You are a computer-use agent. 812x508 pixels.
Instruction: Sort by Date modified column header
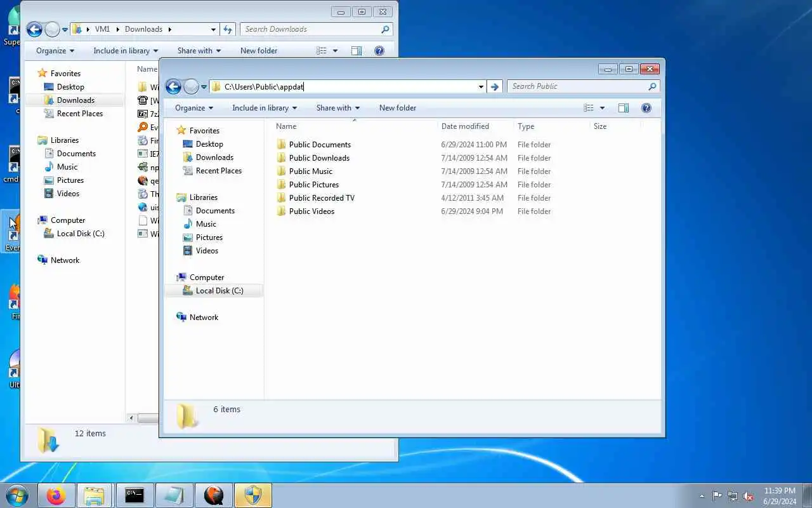pos(465,126)
